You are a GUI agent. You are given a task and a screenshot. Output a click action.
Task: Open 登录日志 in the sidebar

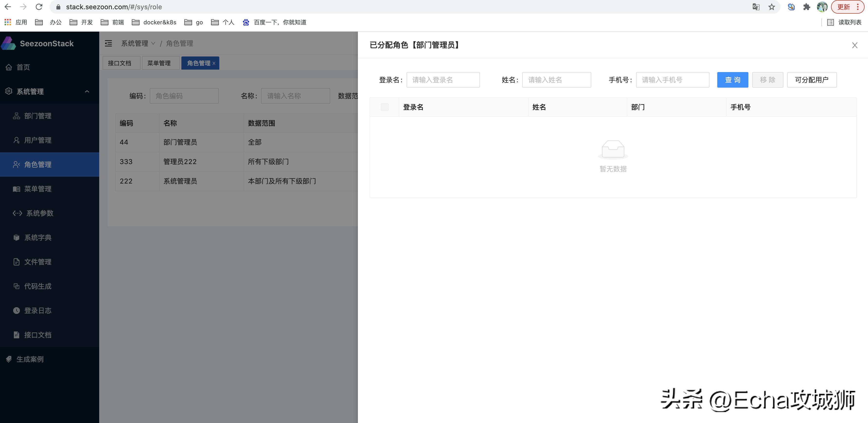tap(50, 310)
